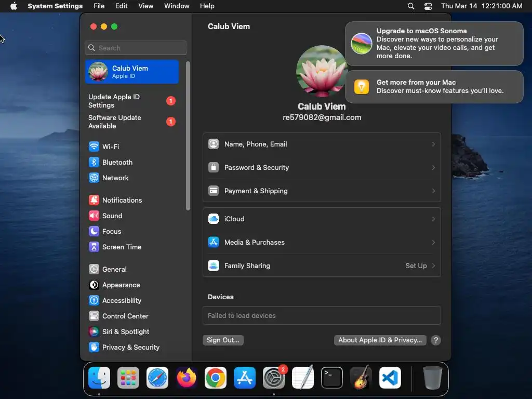Open App Store from the Dock
Viewport: 532px width, 399px height.
tap(245, 378)
